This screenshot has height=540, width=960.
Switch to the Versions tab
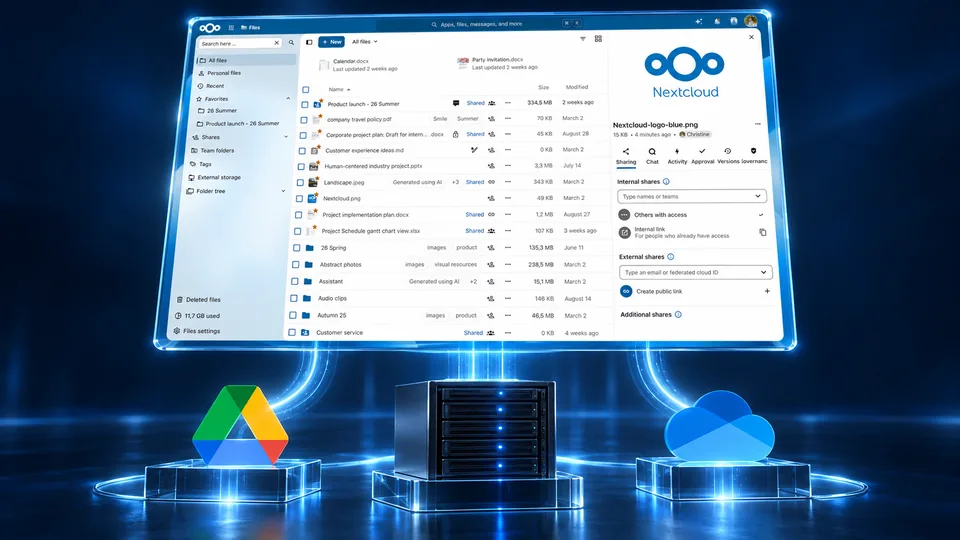click(728, 156)
